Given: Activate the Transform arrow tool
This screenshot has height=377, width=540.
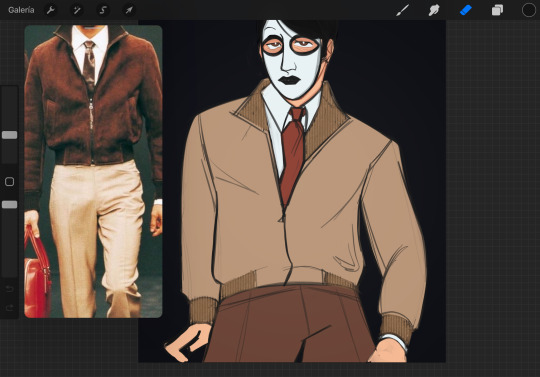Looking at the screenshot, I should click(129, 10).
